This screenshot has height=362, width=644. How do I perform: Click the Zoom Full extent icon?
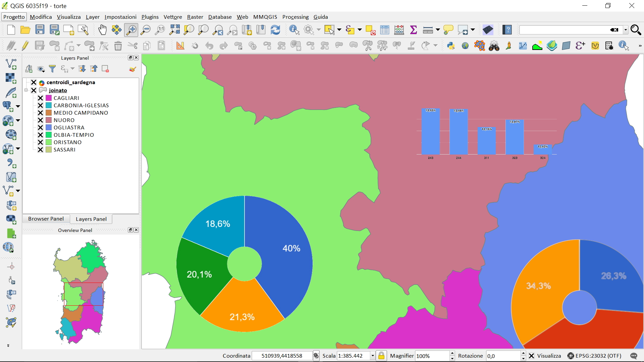(174, 30)
